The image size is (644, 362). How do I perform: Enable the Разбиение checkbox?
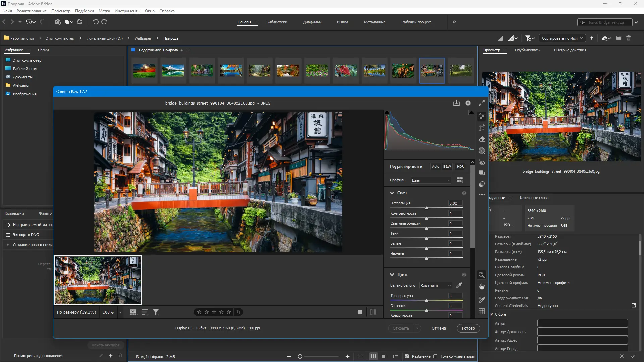point(407,356)
